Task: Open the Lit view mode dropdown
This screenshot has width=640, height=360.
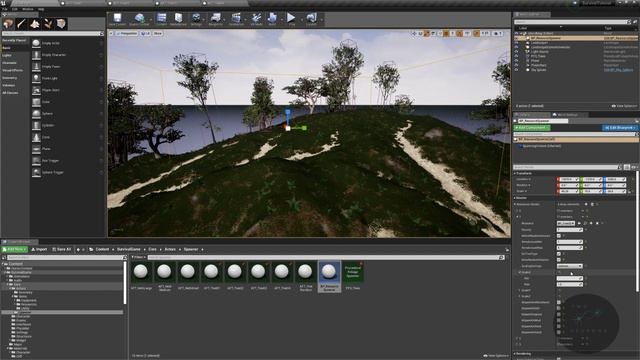Action: [x=145, y=33]
